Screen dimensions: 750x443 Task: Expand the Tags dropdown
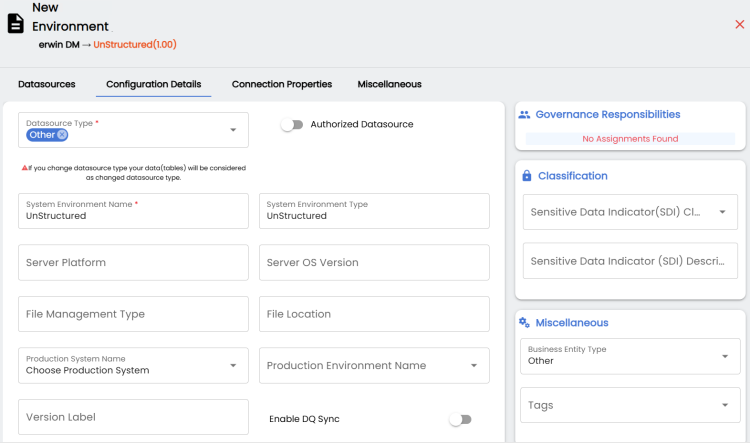pyautogui.click(x=723, y=405)
